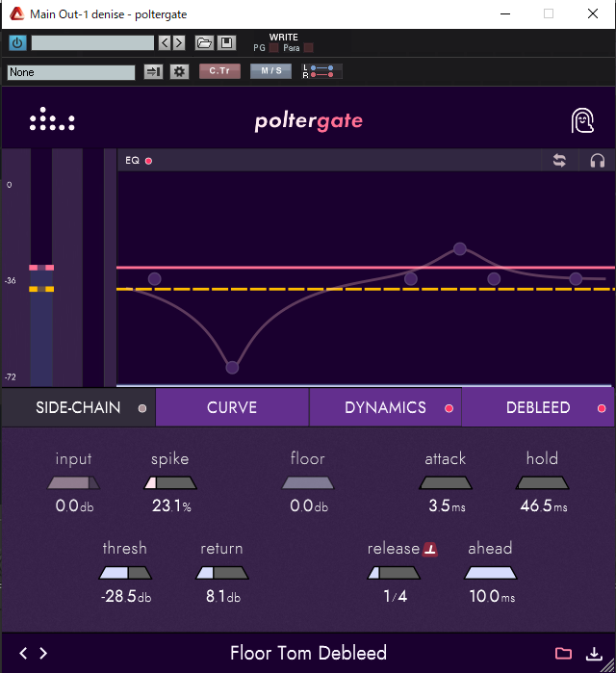Click the arrow-to-bar routing icon
616x673 pixels.
153,71
